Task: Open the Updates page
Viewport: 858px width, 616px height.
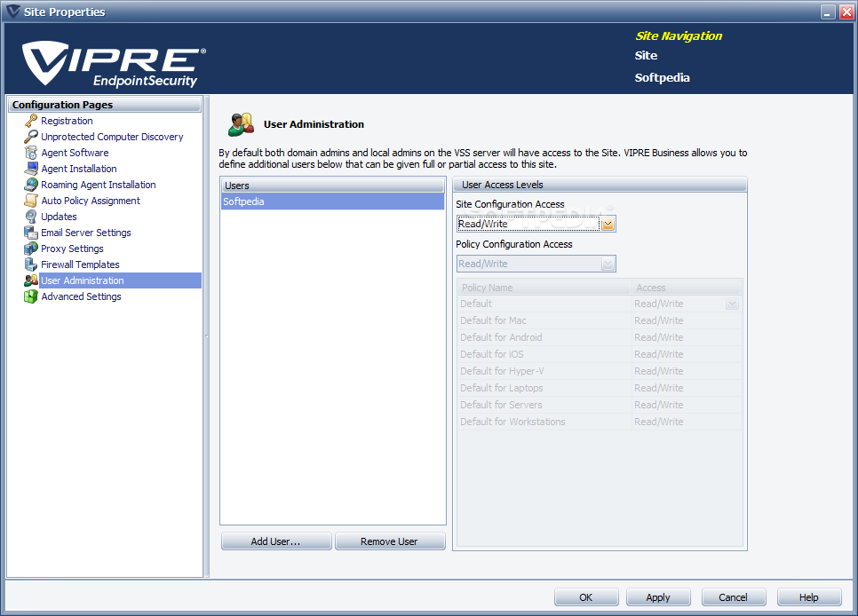Action: (60, 217)
